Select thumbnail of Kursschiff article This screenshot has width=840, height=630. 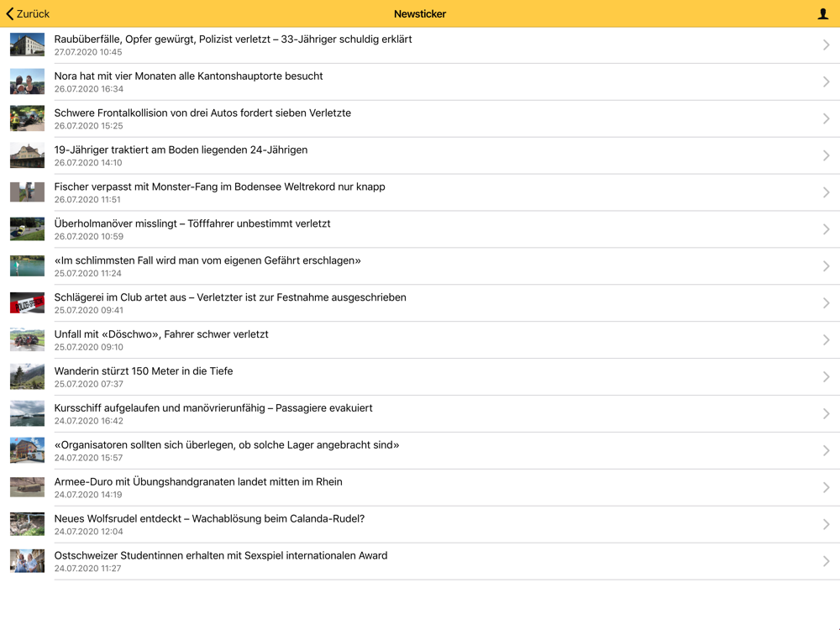pyautogui.click(x=28, y=413)
